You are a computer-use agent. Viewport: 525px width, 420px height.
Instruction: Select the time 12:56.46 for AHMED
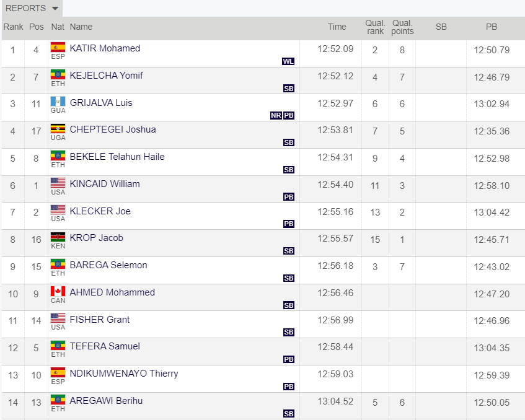pyautogui.click(x=335, y=293)
